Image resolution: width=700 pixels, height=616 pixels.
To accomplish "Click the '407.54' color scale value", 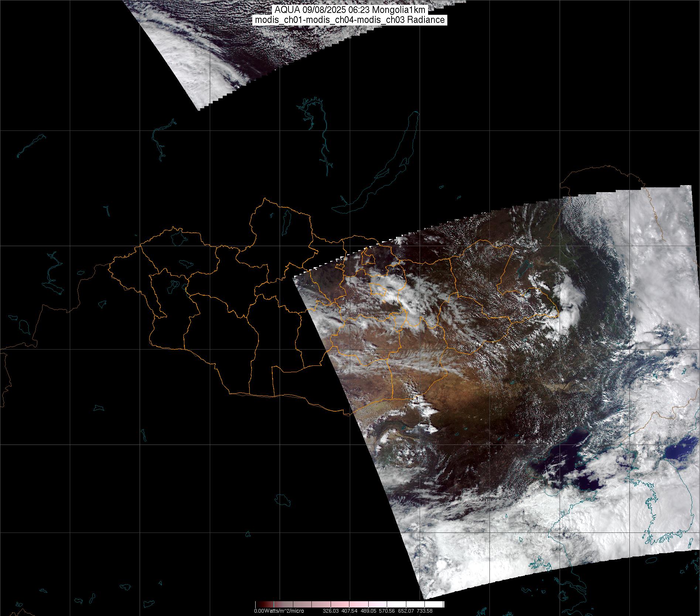I will (349, 611).
